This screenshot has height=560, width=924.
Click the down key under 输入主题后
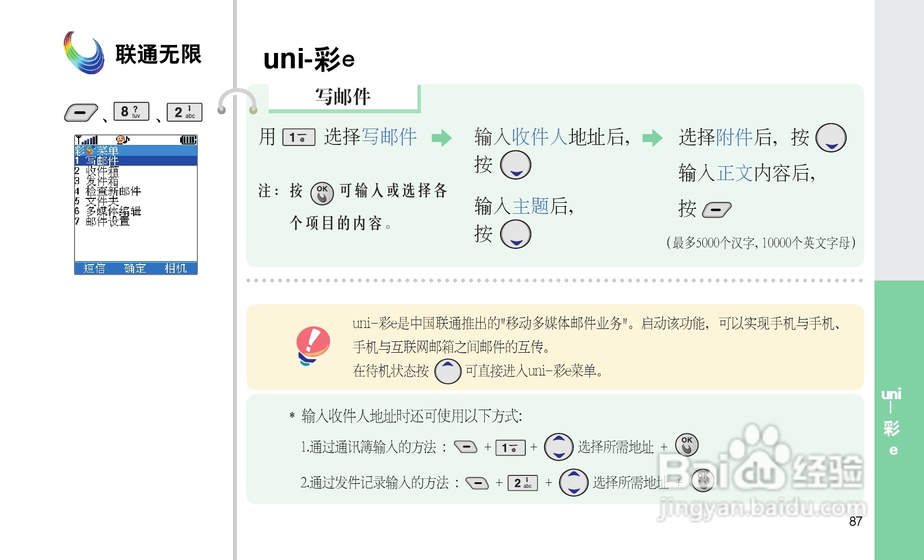click(x=515, y=234)
